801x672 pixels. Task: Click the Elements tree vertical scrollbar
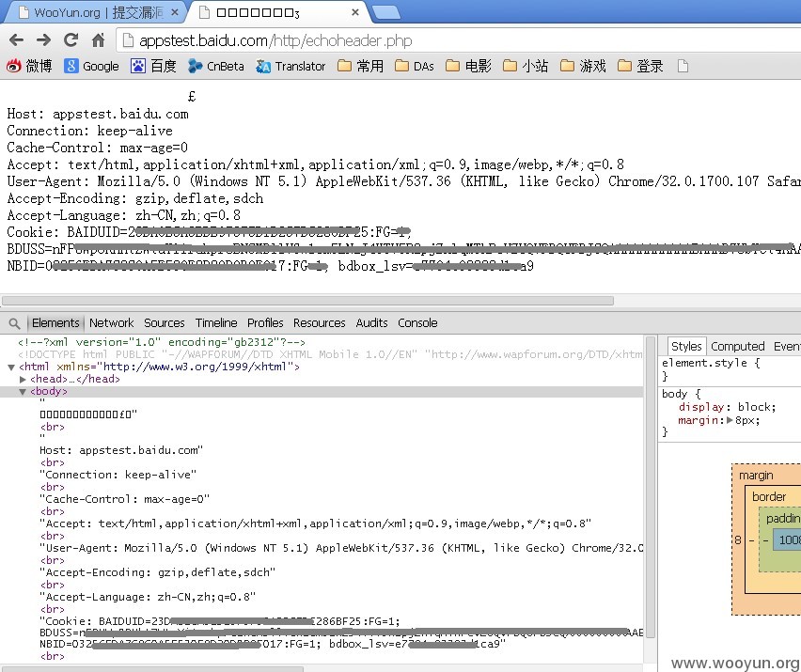[651, 487]
